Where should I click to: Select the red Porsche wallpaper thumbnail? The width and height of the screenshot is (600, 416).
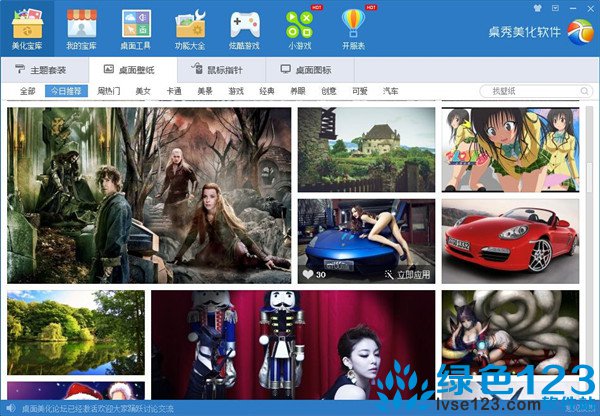pyautogui.click(x=510, y=240)
